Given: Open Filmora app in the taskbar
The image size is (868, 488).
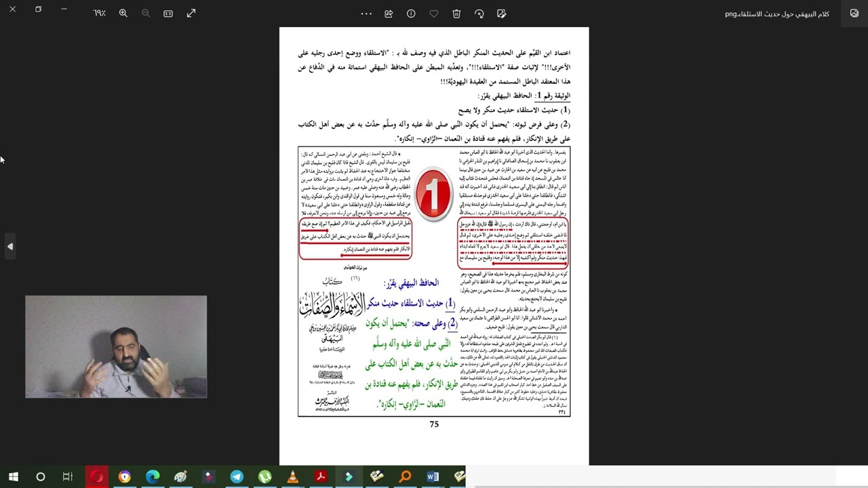Looking at the screenshot, I should click(x=349, y=477).
